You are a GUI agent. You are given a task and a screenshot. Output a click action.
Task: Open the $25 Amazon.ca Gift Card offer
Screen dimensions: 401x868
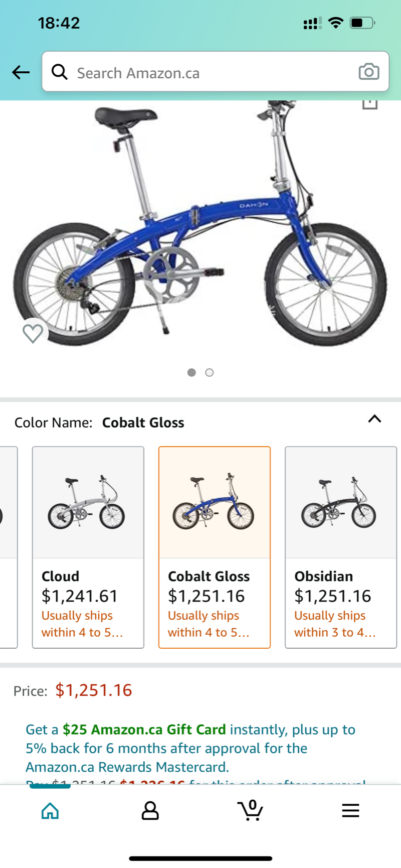(x=144, y=730)
